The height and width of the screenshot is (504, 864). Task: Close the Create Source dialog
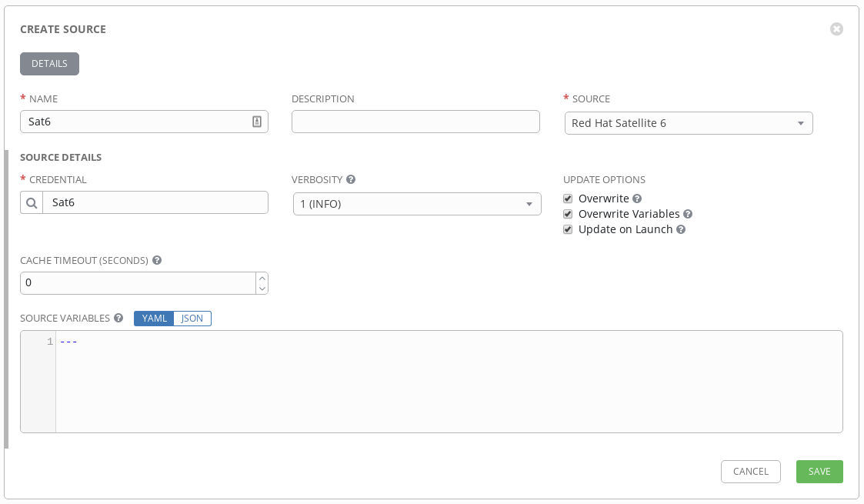click(x=836, y=29)
